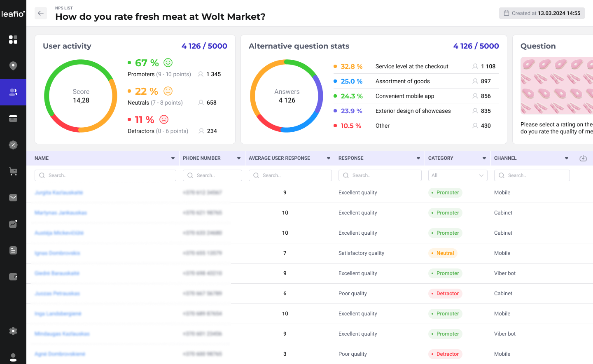Open the settings gear in sidebar
The height and width of the screenshot is (364, 593).
point(13,331)
